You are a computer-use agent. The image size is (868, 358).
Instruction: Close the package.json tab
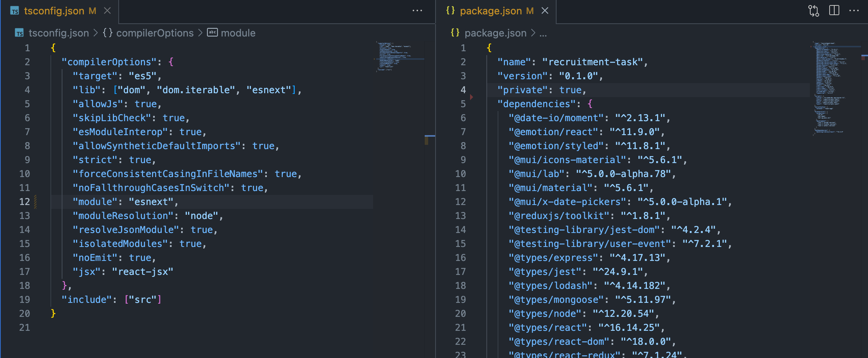click(x=545, y=11)
